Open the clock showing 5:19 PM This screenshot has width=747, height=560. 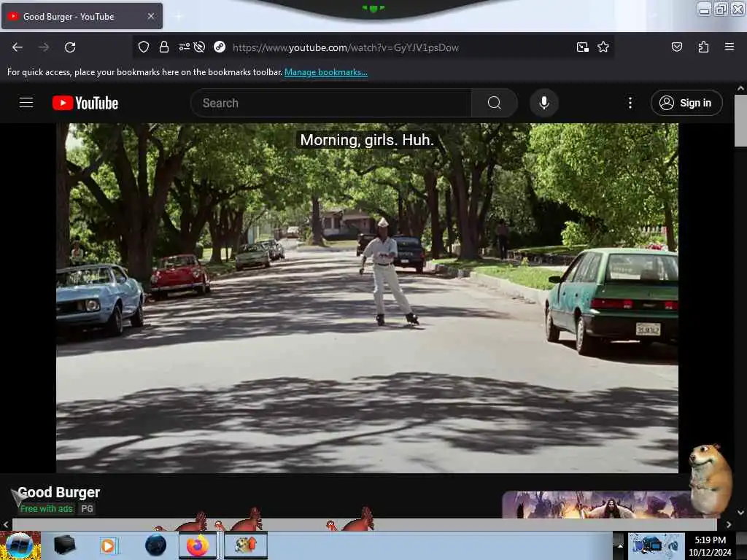(x=710, y=546)
